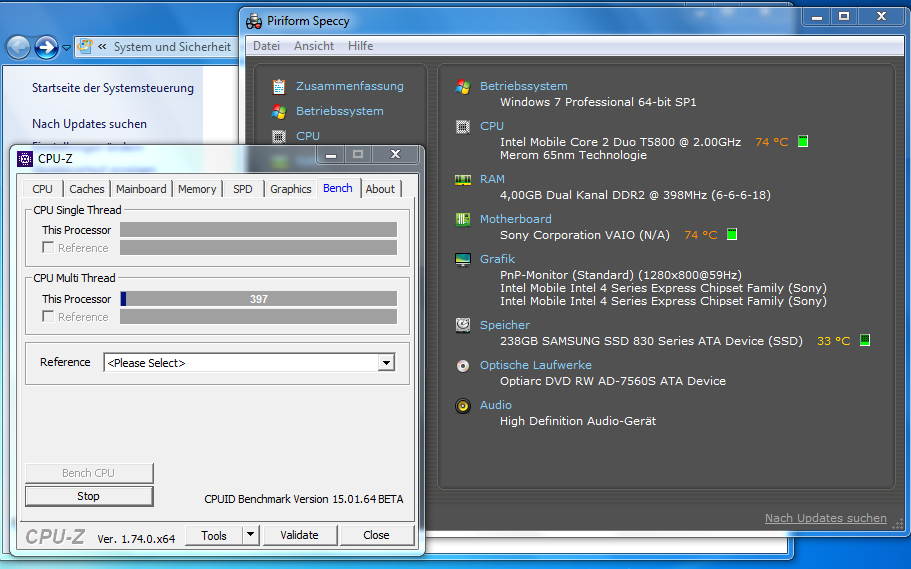911x569 pixels.
Task: Open the Hilfe menu in Speccy
Action: (360, 46)
